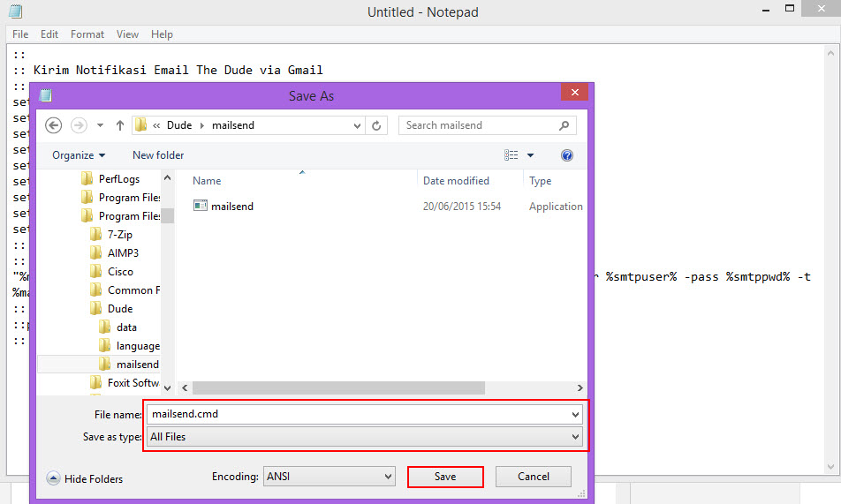Viewport: 841px width, 504px height.
Task: Open Notepad Help menu
Action: (162, 34)
